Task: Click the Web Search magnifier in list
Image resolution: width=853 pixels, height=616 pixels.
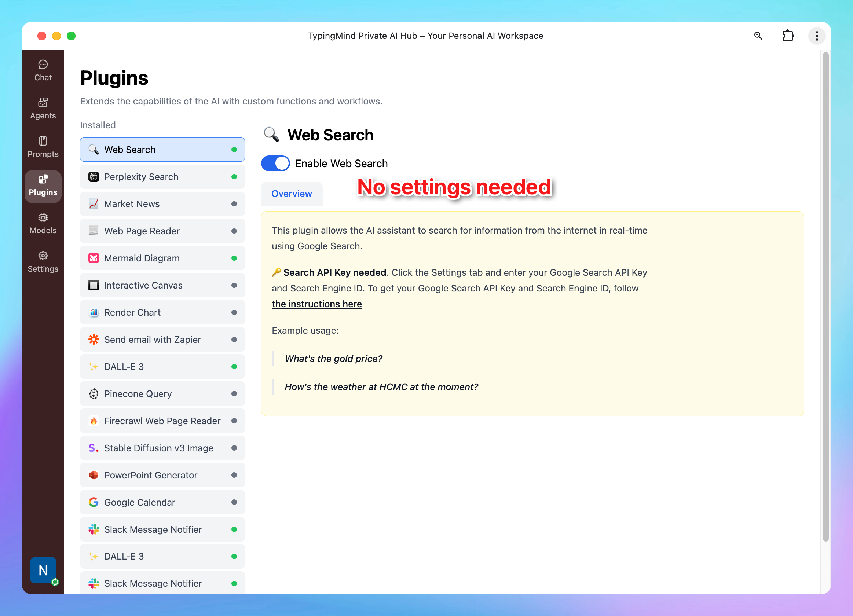Action: [x=94, y=150]
